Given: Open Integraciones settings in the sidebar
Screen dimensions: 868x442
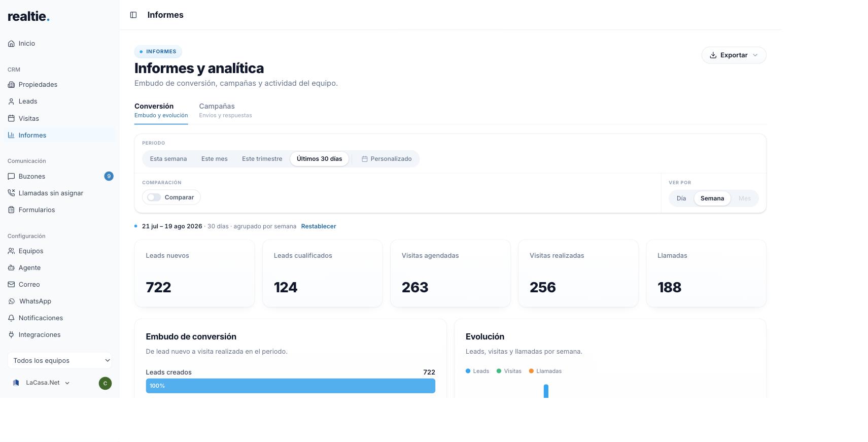Looking at the screenshot, I should click(60, 335).
